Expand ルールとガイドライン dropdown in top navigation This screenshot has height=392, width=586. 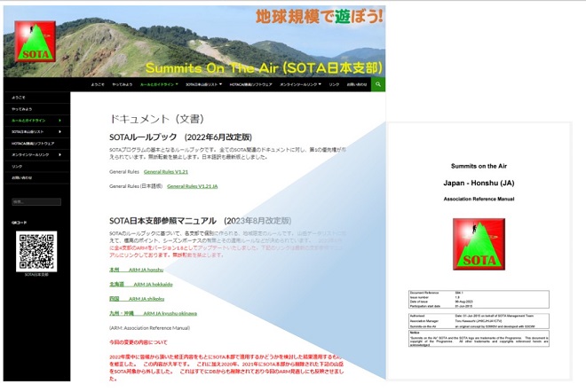point(159,85)
